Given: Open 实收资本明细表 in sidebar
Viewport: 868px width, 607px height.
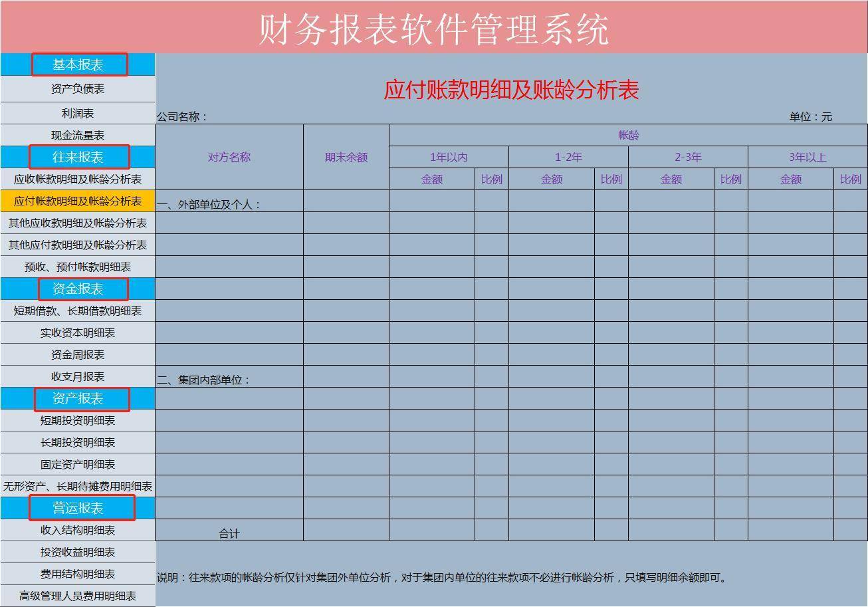Looking at the screenshot, I should coord(78,332).
